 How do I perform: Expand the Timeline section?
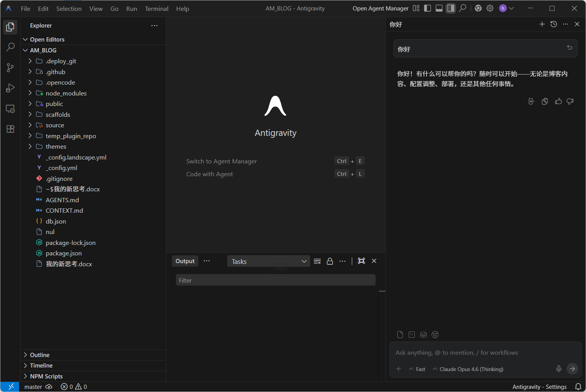point(93,366)
